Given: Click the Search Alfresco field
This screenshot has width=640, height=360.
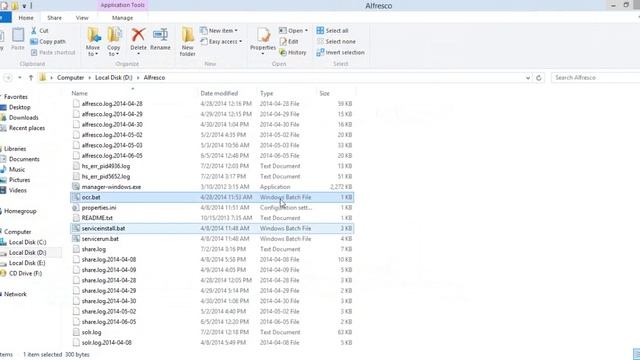Looking at the screenshot, I should pyautogui.click(x=595, y=78).
